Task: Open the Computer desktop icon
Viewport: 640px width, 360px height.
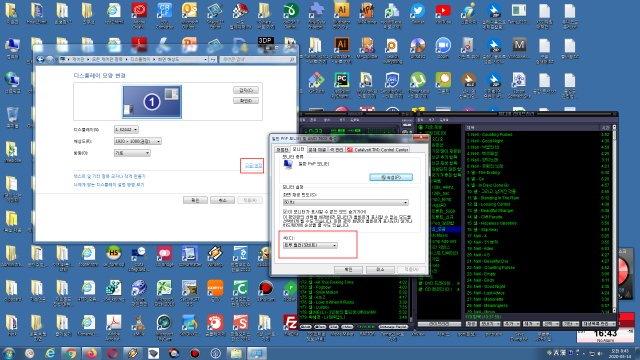Action: pos(12,48)
